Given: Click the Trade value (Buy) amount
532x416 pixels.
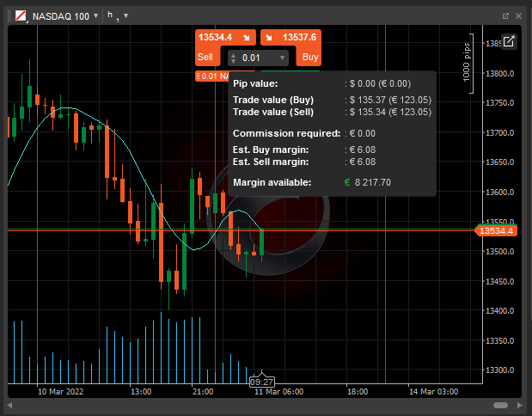Looking at the screenshot, I should [x=390, y=100].
